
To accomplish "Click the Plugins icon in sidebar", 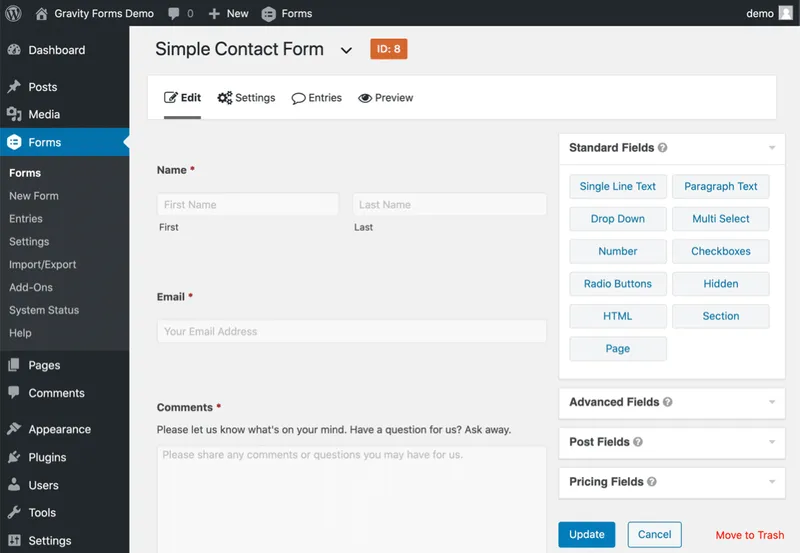I will (14, 457).
